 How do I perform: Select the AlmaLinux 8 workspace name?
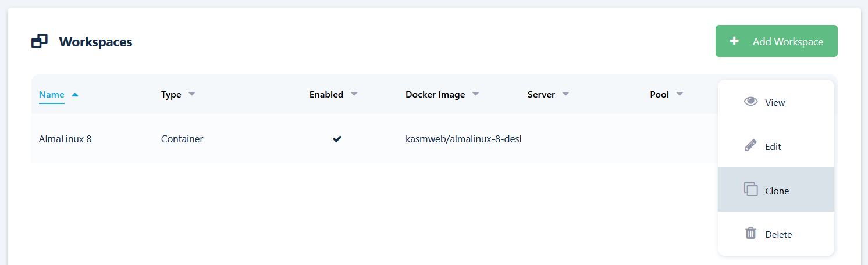tap(65, 139)
